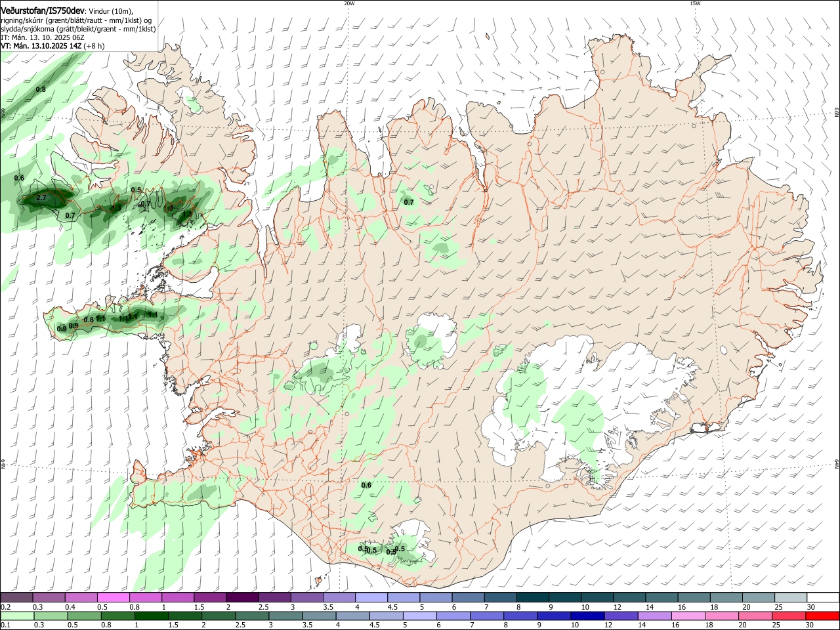The image size is (840, 630).
Task: Select the 15W longitude label
Action: pos(695,3)
